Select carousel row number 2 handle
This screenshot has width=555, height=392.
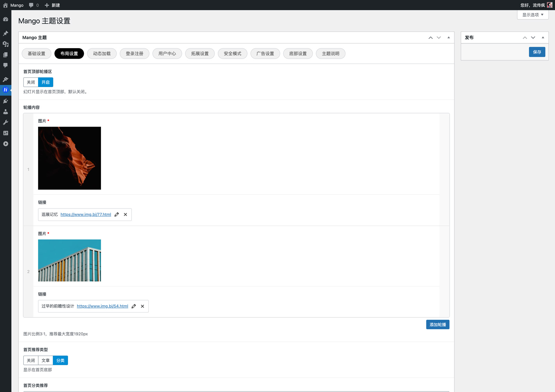click(28, 272)
